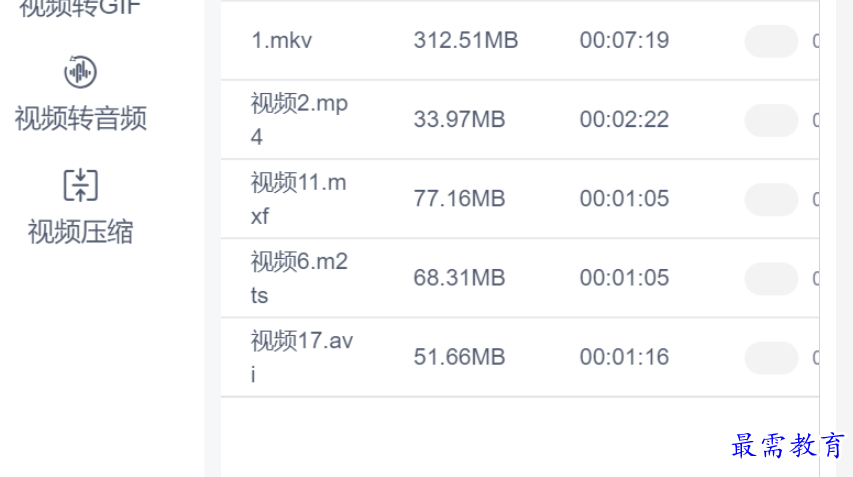The image size is (853, 477).
Task: Click the 最需教育 watermark link
Action: pyautogui.click(x=789, y=446)
